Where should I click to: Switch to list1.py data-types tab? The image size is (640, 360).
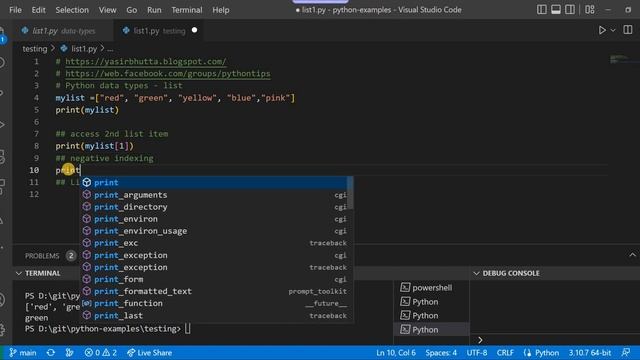tap(63, 31)
